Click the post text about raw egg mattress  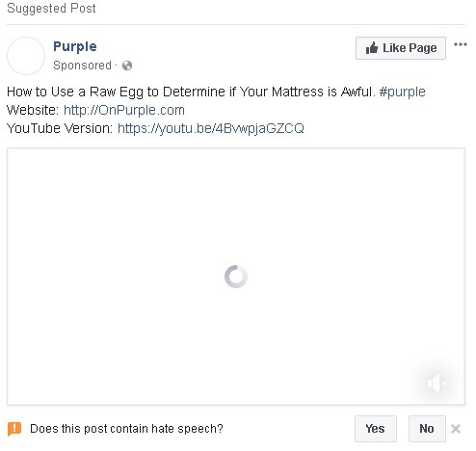[191, 92]
